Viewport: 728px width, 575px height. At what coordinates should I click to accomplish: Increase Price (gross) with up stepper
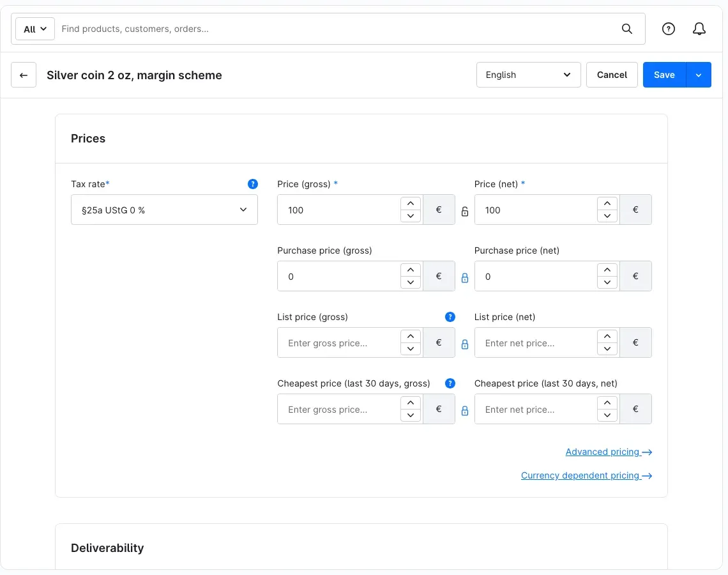tap(411, 203)
